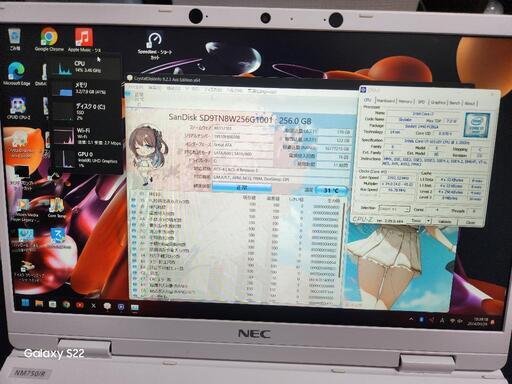Click the Windows Start button in taskbar
Screen dimensions: 512x384
click(x=25, y=303)
